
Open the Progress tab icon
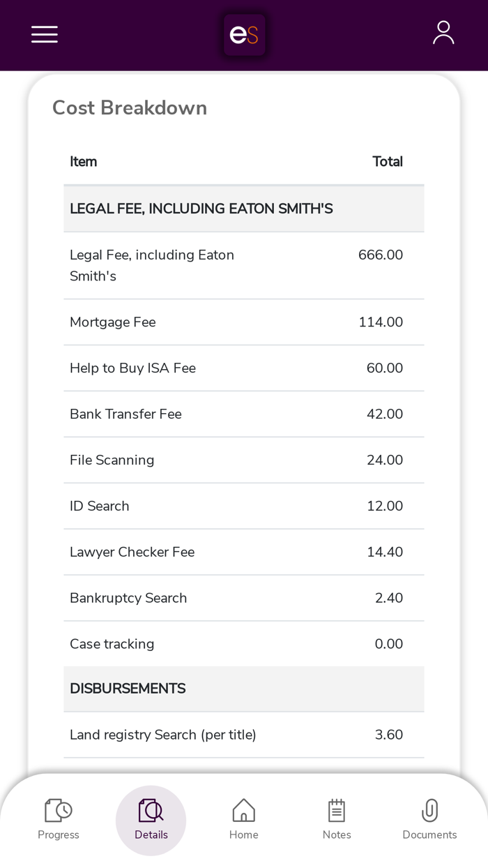point(59,811)
